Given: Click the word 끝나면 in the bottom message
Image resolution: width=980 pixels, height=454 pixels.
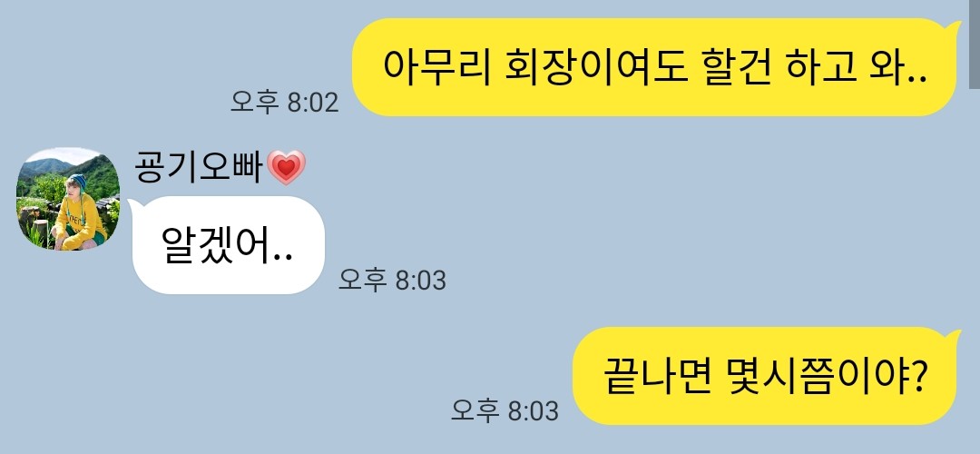Looking at the screenshot, I should [x=657, y=376].
